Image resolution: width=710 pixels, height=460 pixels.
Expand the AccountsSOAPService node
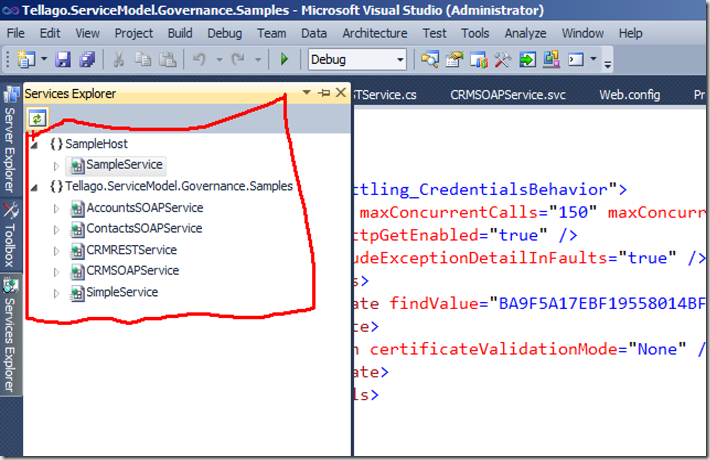(x=56, y=209)
